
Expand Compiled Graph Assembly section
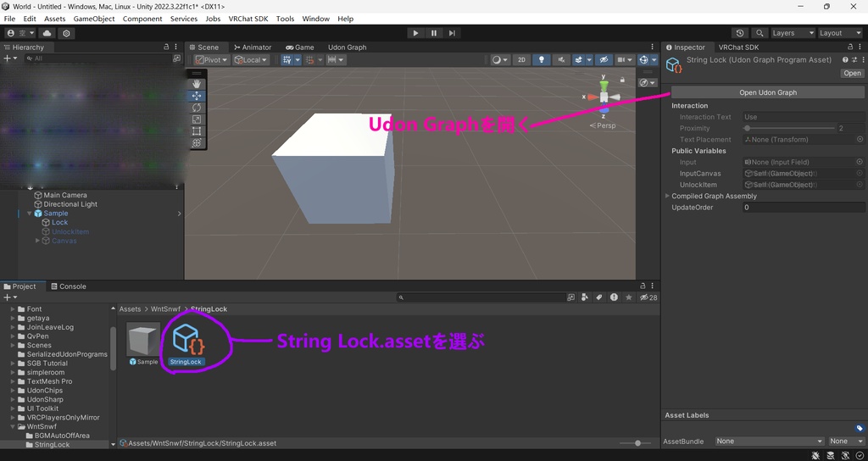click(667, 196)
